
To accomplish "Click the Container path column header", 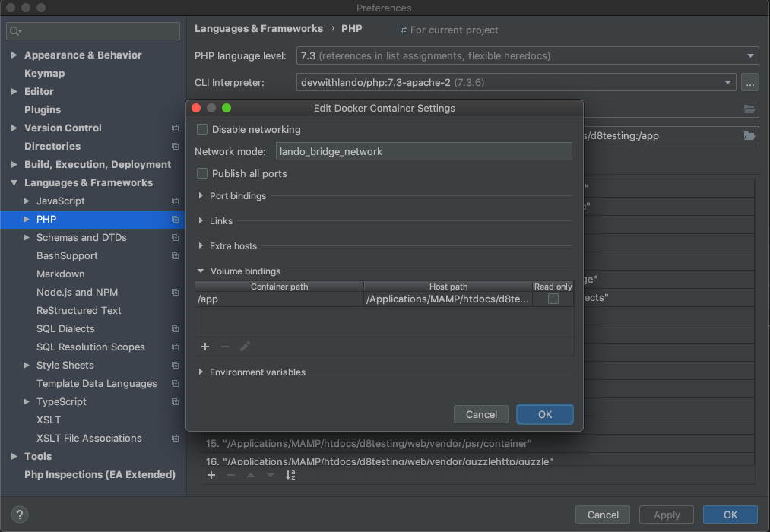I will (279, 287).
